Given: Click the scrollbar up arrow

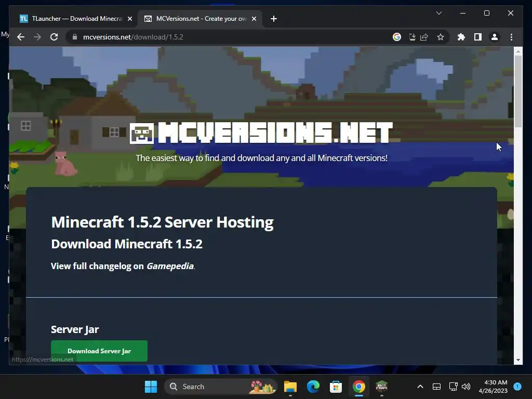Looking at the screenshot, I should [518, 51].
